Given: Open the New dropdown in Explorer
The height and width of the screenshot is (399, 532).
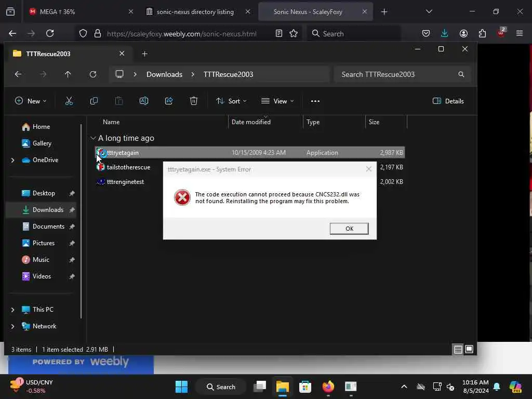Looking at the screenshot, I should (31, 101).
